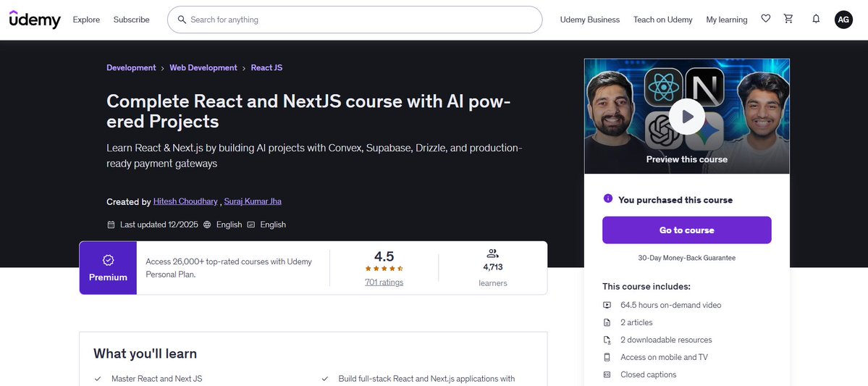This screenshot has width=868, height=386.
Task: Click Last updated 12/2025 text
Action: 159,225
